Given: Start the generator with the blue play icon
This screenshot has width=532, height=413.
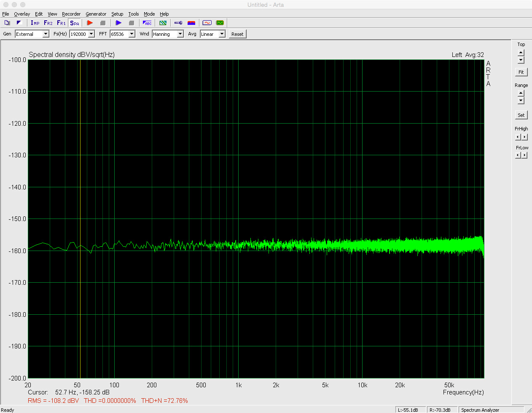Looking at the screenshot, I should coord(118,23).
